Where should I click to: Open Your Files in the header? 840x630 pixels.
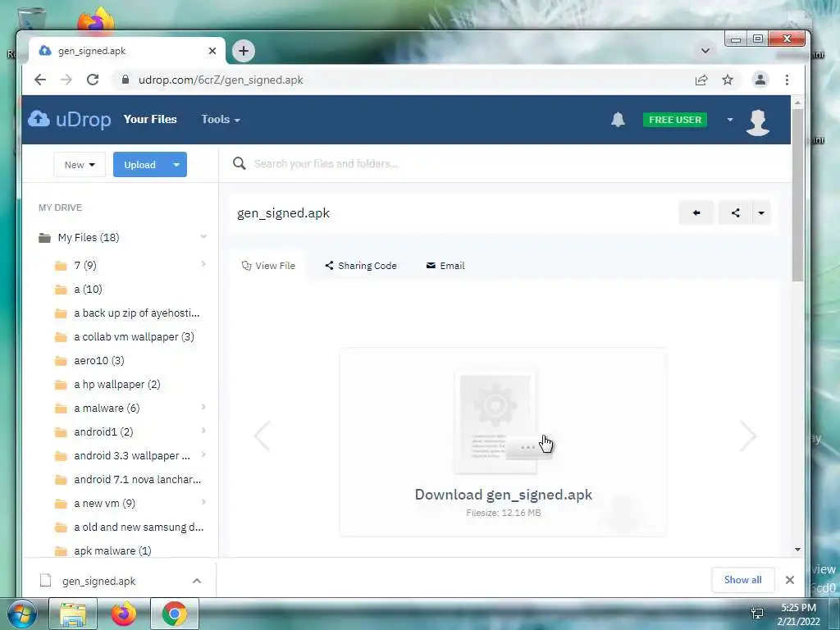tap(150, 119)
